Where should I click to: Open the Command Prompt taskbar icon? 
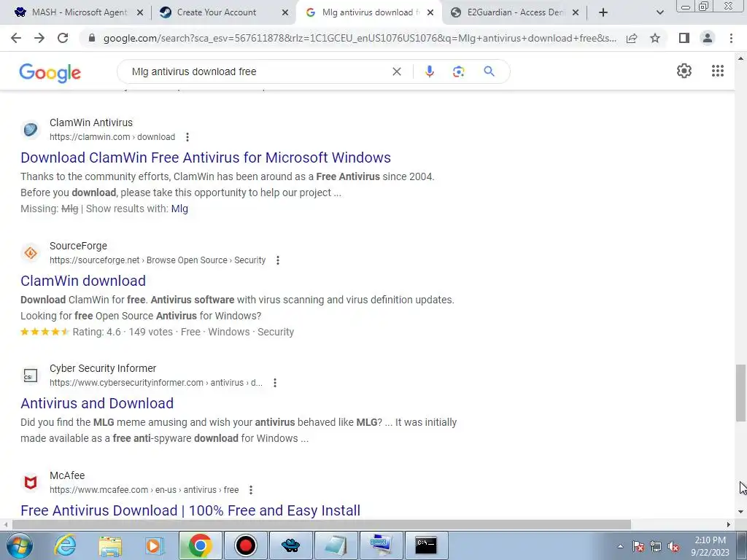click(x=425, y=545)
